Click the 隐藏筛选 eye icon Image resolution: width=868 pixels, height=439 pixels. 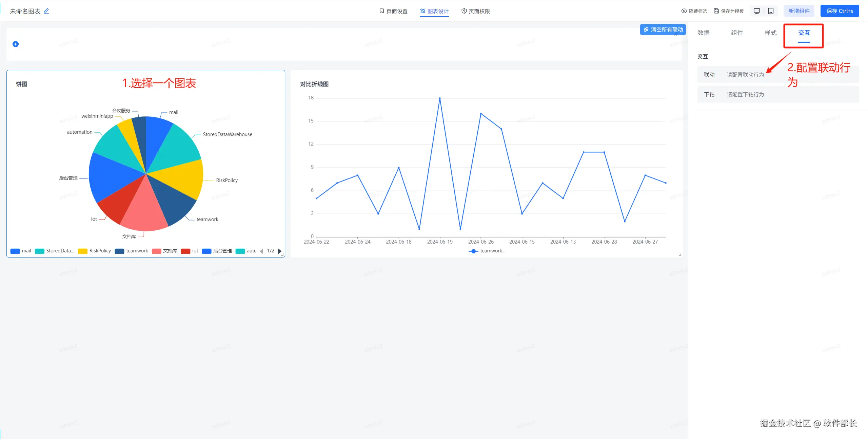(684, 11)
